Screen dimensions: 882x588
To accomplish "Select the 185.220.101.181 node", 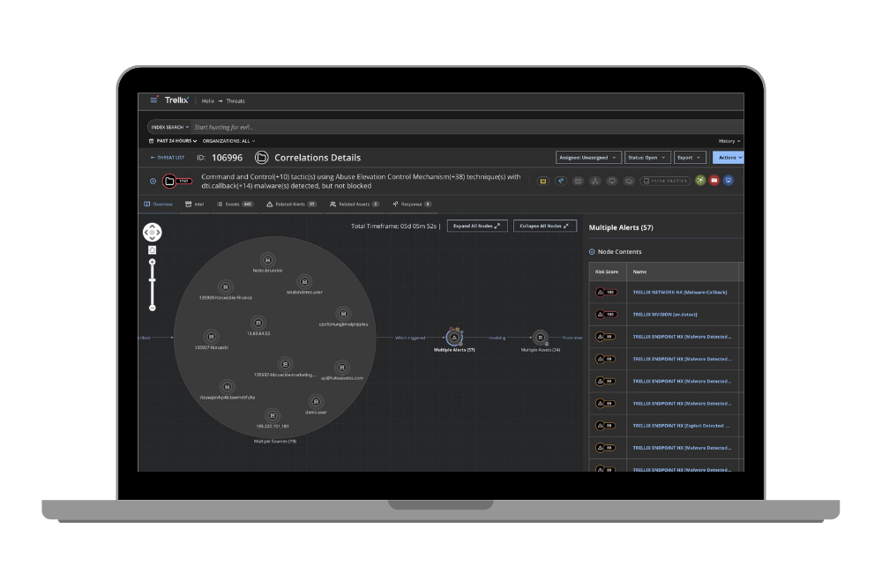I will point(273,415).
